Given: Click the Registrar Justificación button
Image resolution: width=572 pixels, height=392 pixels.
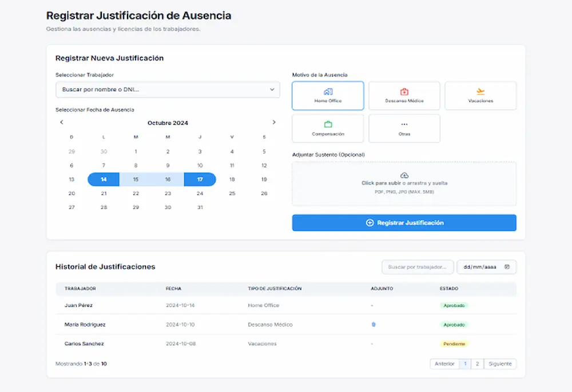Looking at the screenshot, I should pyautogui.click(x=404, y=223).
